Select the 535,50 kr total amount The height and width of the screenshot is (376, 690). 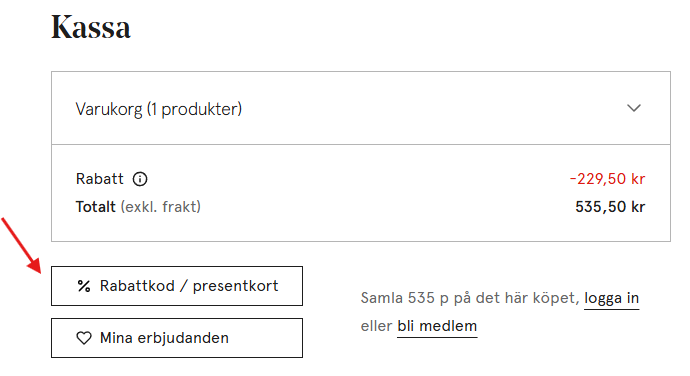pyautogui.click(x=610, y=207)
